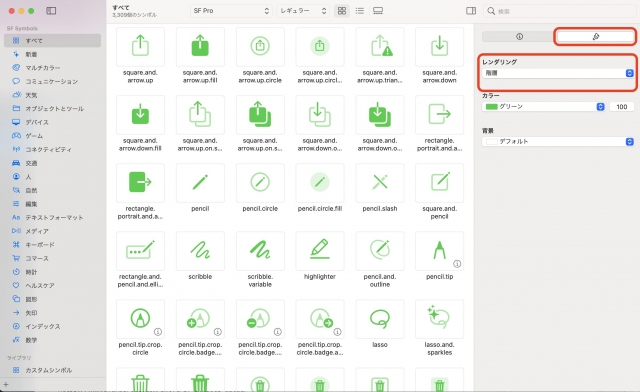Select 人 category
The height and width of the screenshot is (392, 640).
click(x=53, y=176)
